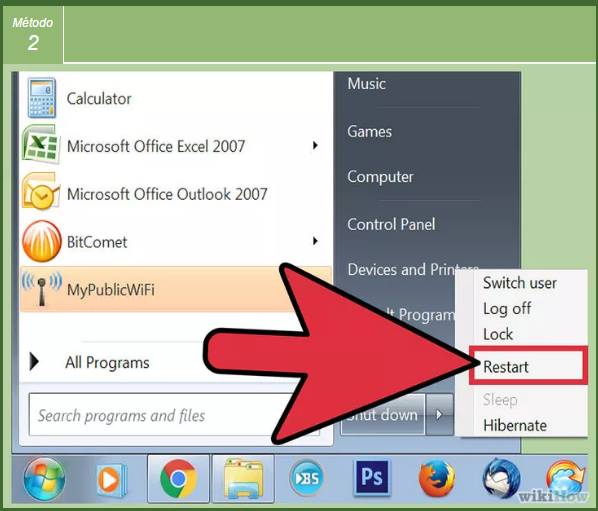Select Switch user from power menu
Image resolution: width=598 pixels, height=511 pixels.
point(520,283)
